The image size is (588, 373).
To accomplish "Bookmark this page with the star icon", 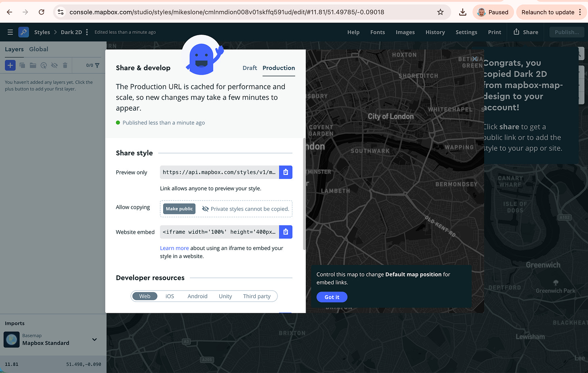I will point(441,12).
